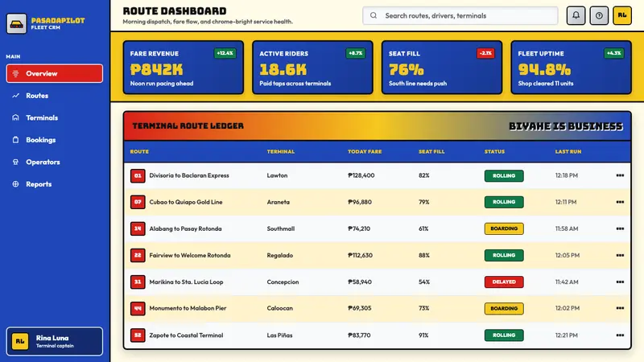The width and height of the screenshot is (644, 362).
Task: Click route badge 31 for Marikina
Action: (138, 282)
